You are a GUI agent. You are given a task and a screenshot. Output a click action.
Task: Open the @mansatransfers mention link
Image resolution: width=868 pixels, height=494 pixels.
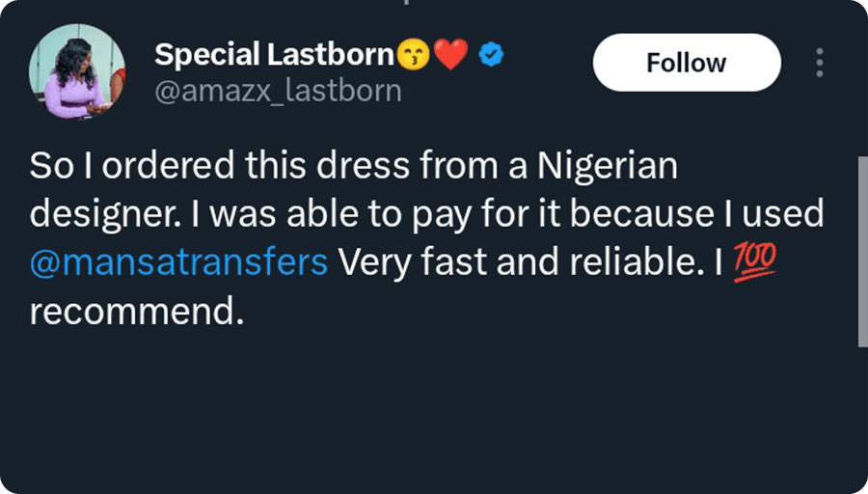[178, 262]
